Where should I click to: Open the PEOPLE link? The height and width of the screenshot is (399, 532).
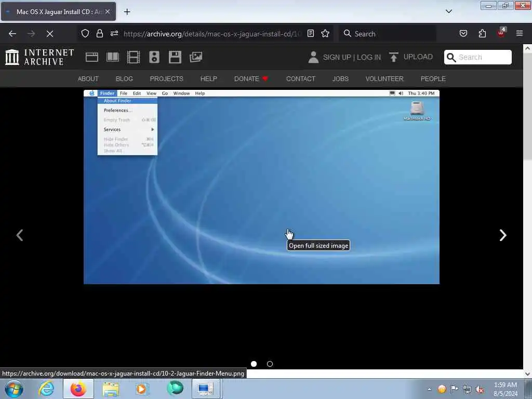(x=433, y=79)
